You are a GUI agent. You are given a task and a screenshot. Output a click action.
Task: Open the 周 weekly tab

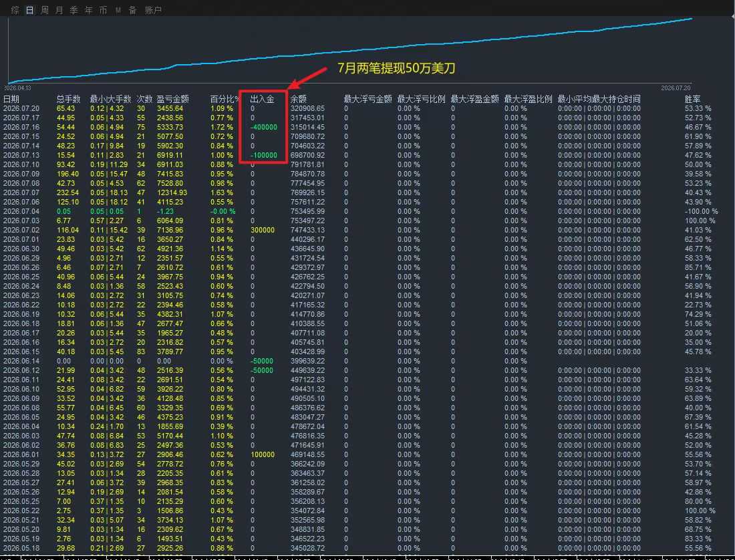click(x=45, y=10)
